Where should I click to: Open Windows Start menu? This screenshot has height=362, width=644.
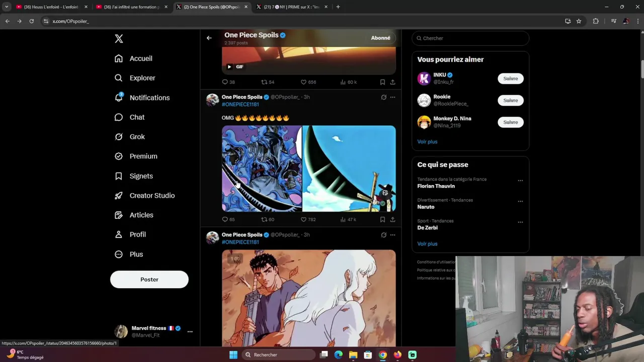[x=233, y=355]
